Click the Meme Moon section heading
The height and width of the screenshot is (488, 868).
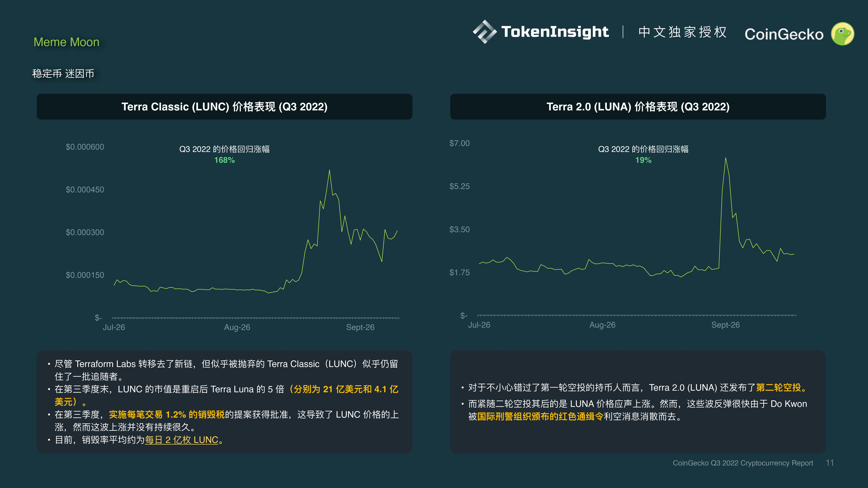click(x=66, y=42)
